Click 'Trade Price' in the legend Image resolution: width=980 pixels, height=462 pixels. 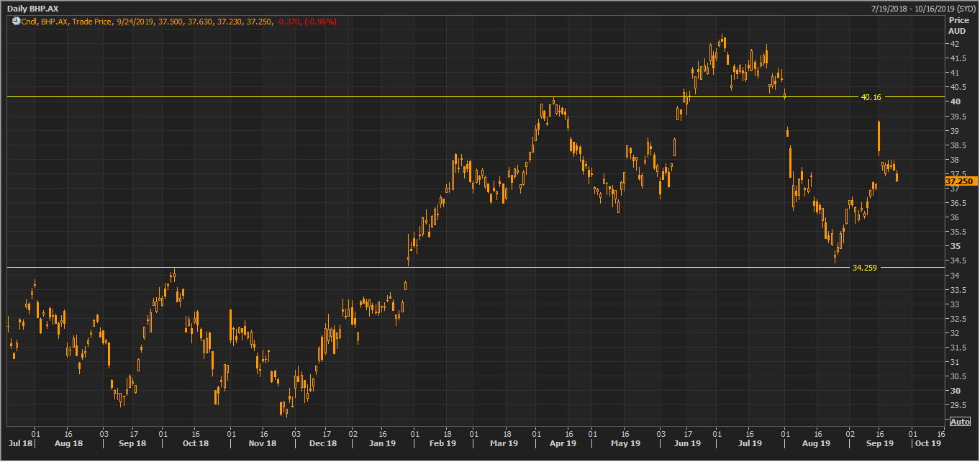point(92,22)
